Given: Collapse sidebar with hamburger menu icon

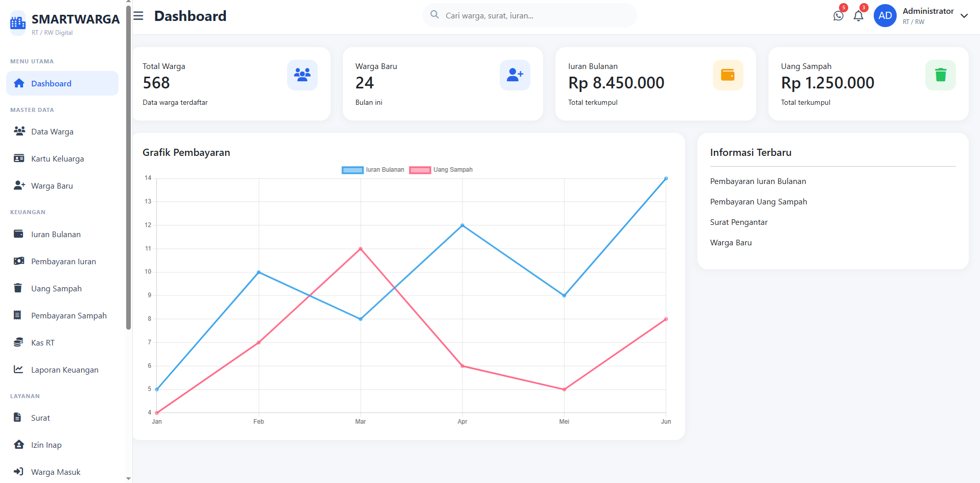Looking at the screenshot, I should pyautogui.click(x=138, y=16).
